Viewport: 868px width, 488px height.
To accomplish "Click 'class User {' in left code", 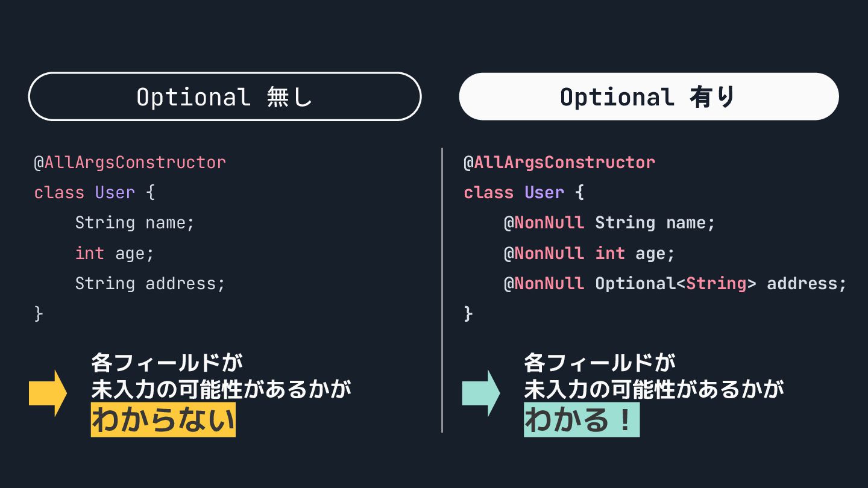I will tap(95, 193).
